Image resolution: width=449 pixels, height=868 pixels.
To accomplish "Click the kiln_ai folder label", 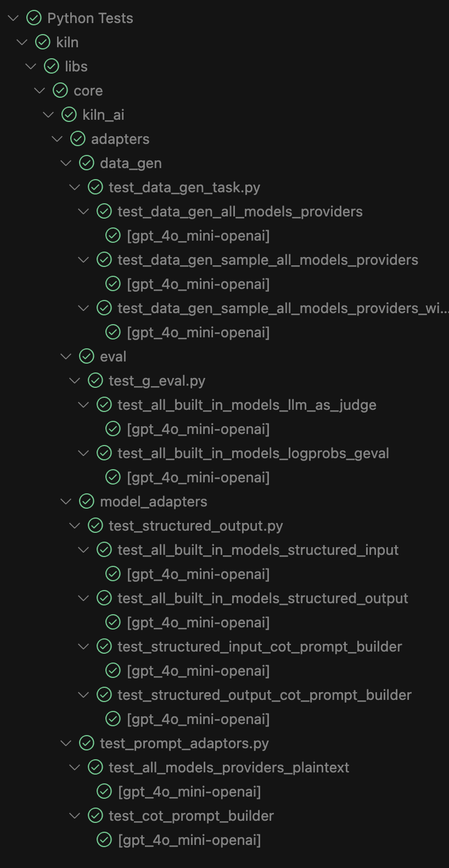I will point(102,114).
